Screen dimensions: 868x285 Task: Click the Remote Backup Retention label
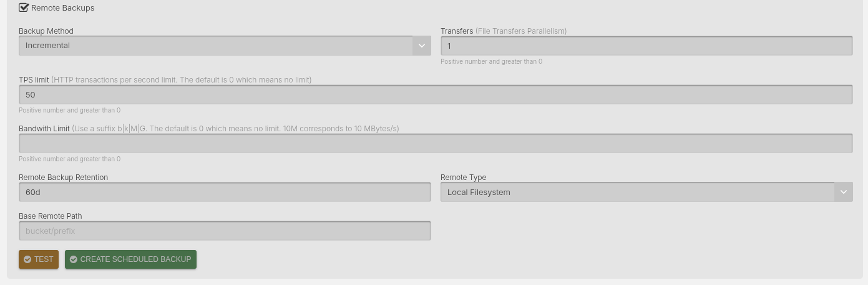(63, 177)
